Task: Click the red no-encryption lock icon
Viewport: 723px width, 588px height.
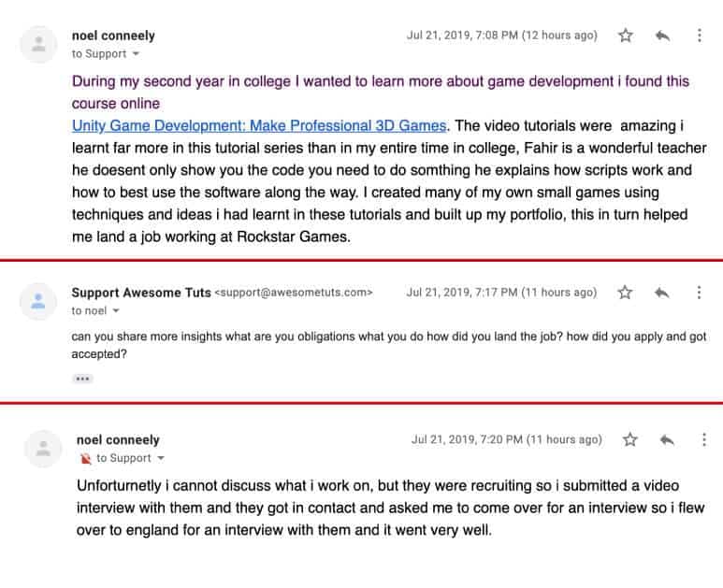Action: pyautogui.click(x=85, y=458)
